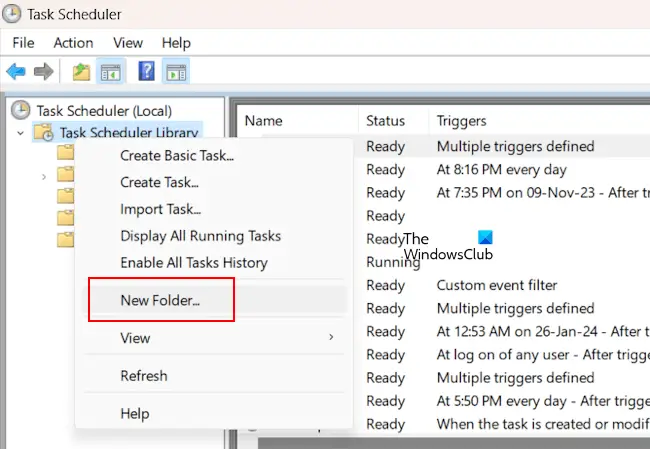Click the Up One Level folder icon
The height and width of the screenshot is (449, 650).
81,72
